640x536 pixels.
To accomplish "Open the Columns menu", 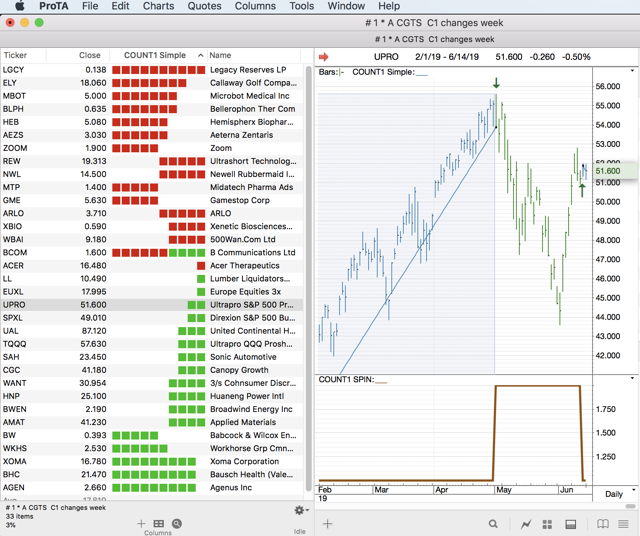I will 255,6.
